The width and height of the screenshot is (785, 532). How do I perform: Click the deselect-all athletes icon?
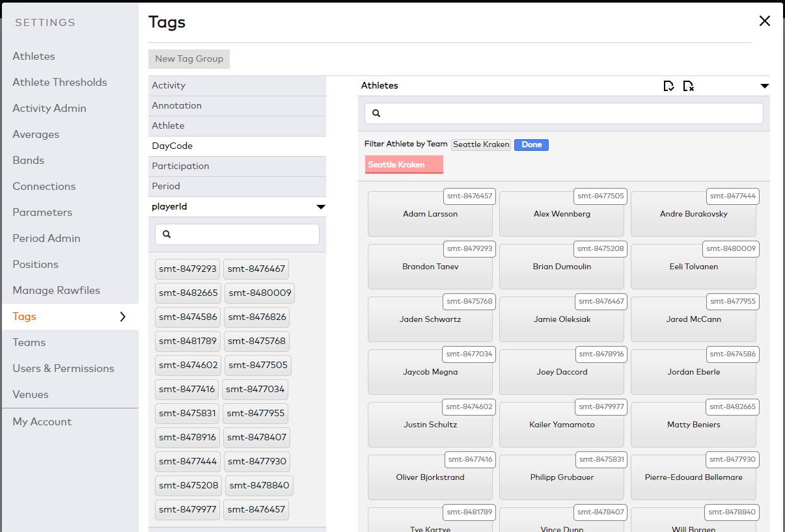click(x=688, y=85)
